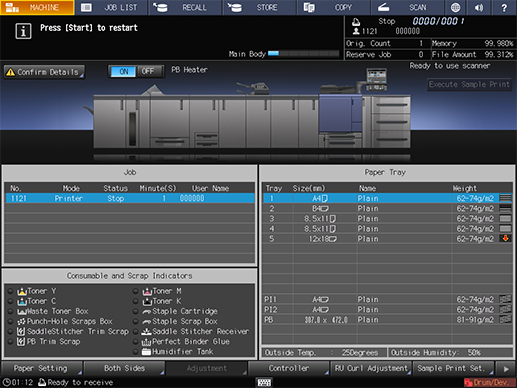Click the info icon beside restart message
517x388 pixels.
click(23, 31)
